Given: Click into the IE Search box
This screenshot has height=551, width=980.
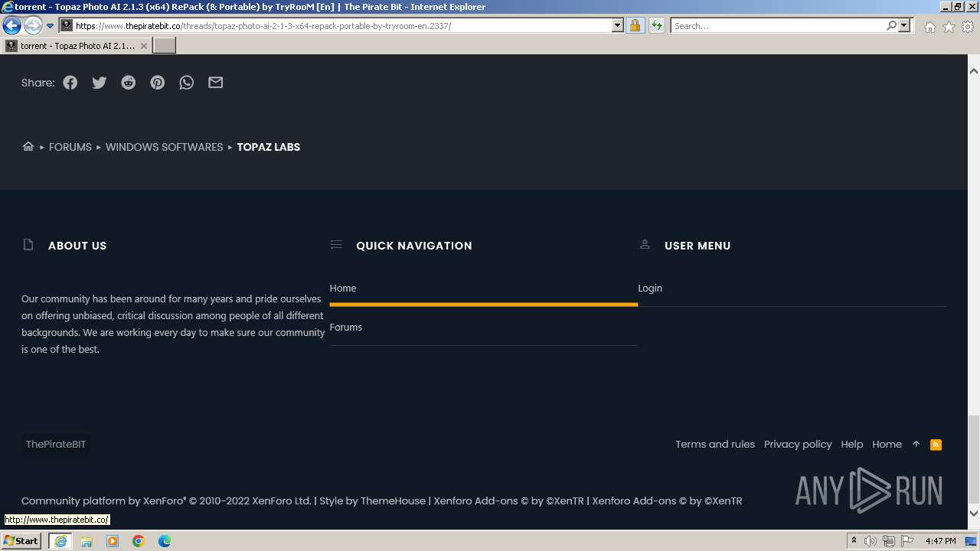Looking at the screenshot, I should [x=778, y=26].
